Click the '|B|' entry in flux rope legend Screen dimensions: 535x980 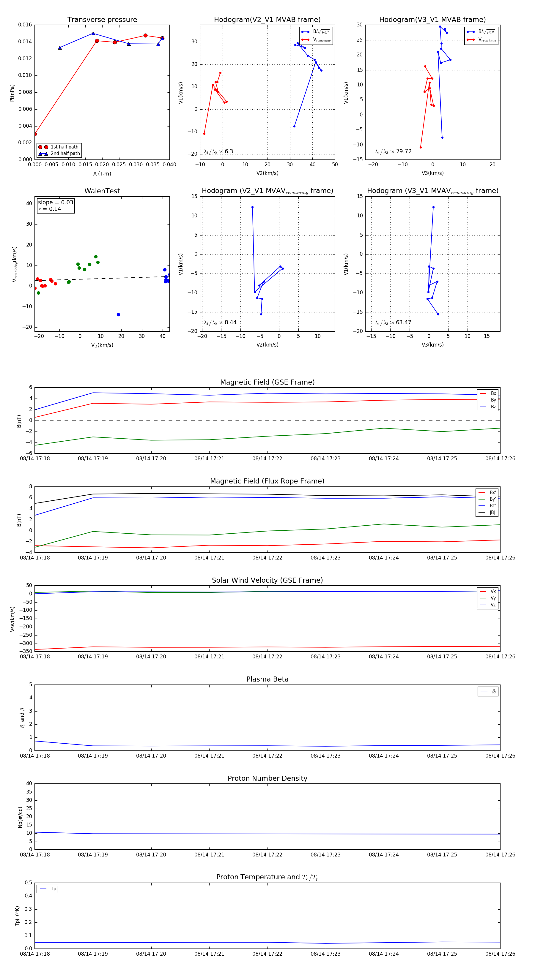[487, 513]
